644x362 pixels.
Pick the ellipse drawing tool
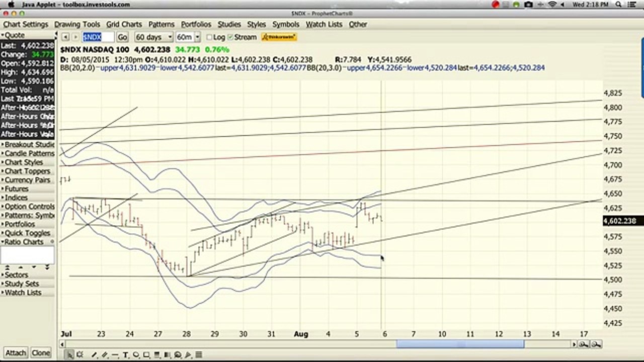click(x=136, y=355)
